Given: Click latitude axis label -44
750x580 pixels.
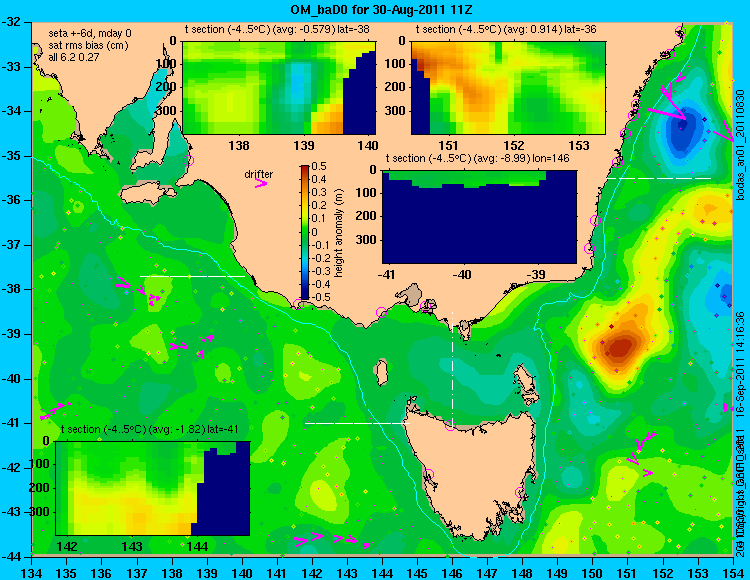Looking at the screenshot, I should (x=12, y=557).
